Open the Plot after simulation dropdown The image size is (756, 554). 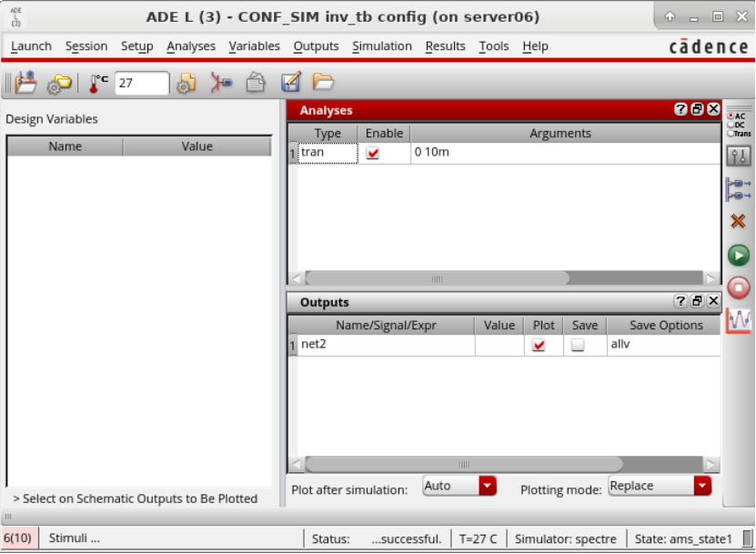[x=459, y=487]
